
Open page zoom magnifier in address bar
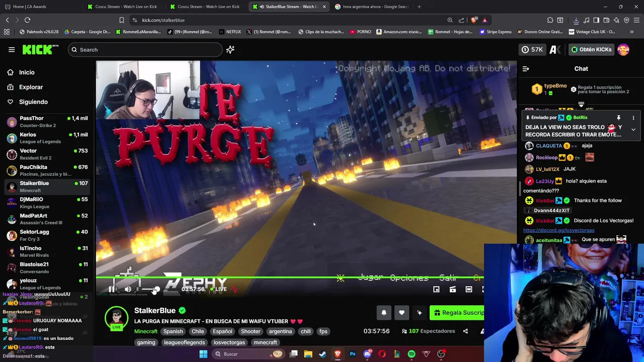(450, 20)
